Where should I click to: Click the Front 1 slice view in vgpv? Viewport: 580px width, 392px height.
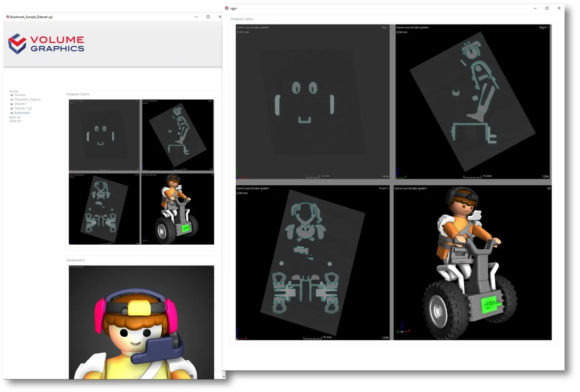point(313,263)
